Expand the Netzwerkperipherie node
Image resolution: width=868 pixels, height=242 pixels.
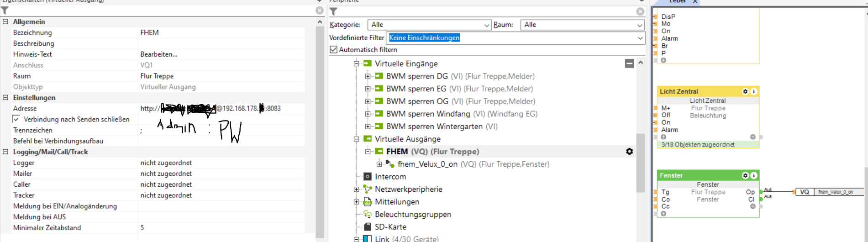357,189
